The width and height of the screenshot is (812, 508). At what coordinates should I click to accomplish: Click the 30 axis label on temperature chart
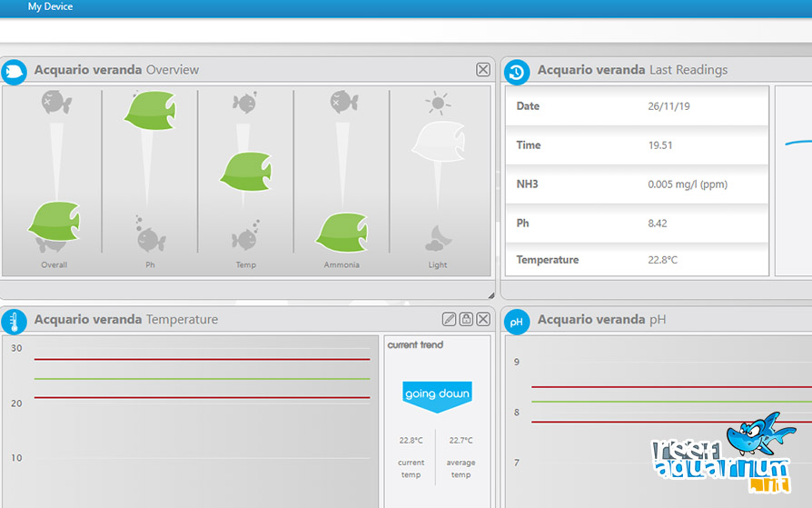coord(16,348)
